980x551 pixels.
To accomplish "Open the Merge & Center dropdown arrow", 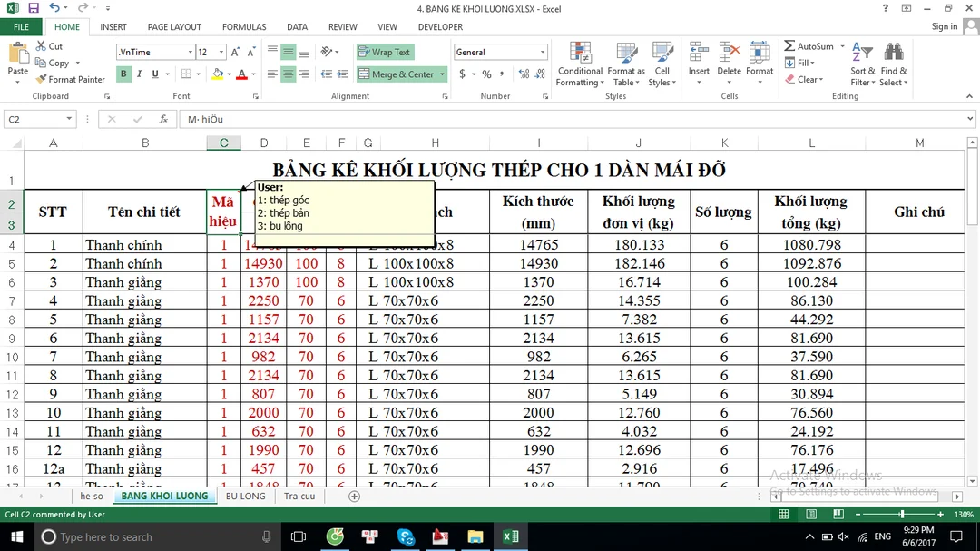I will [x=442, y=74].
